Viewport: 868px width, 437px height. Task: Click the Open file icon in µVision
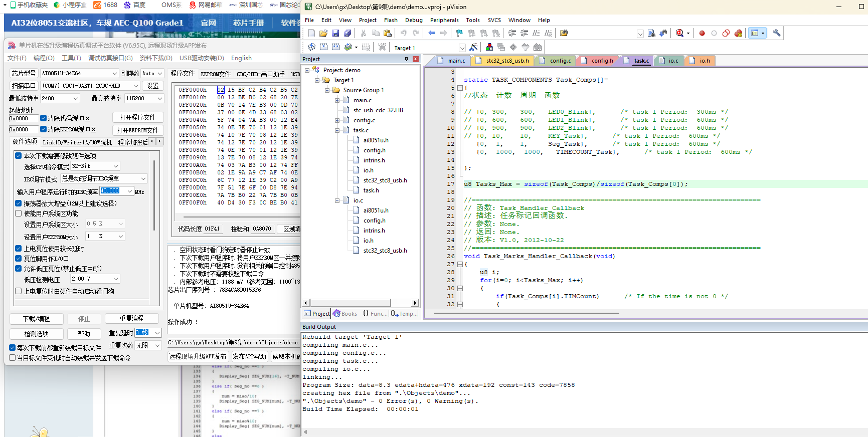tap(323, 33)
